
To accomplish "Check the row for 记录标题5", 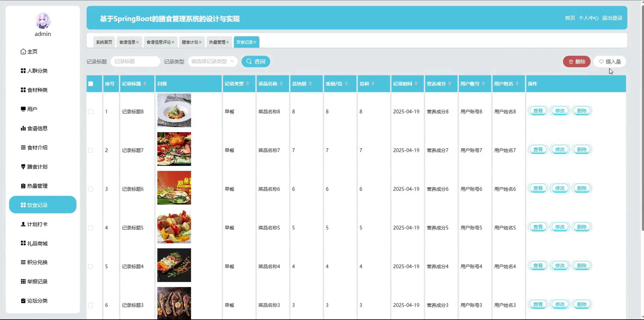I will coord(91,228).
